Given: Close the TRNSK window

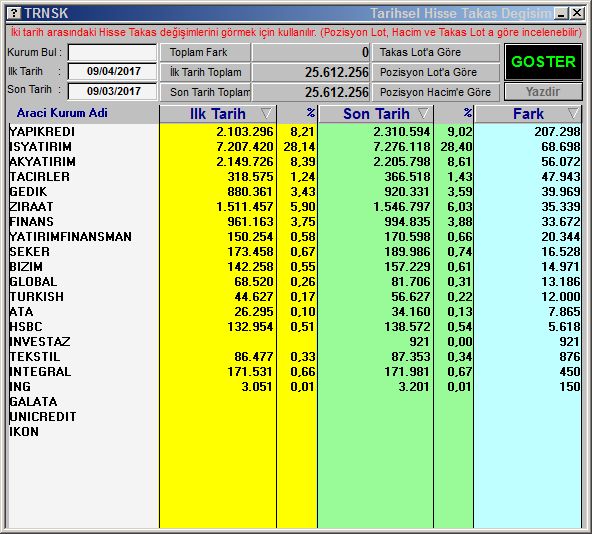Looking at the screenshot, I should [x=577, y=14].
